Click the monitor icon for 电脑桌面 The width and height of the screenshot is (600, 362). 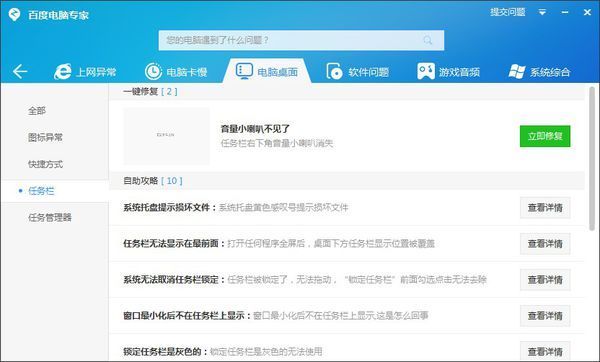[244, 71]
